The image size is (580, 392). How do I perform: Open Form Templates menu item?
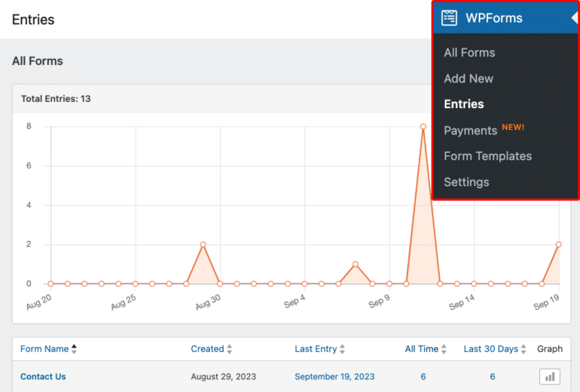tap(487, 156)
